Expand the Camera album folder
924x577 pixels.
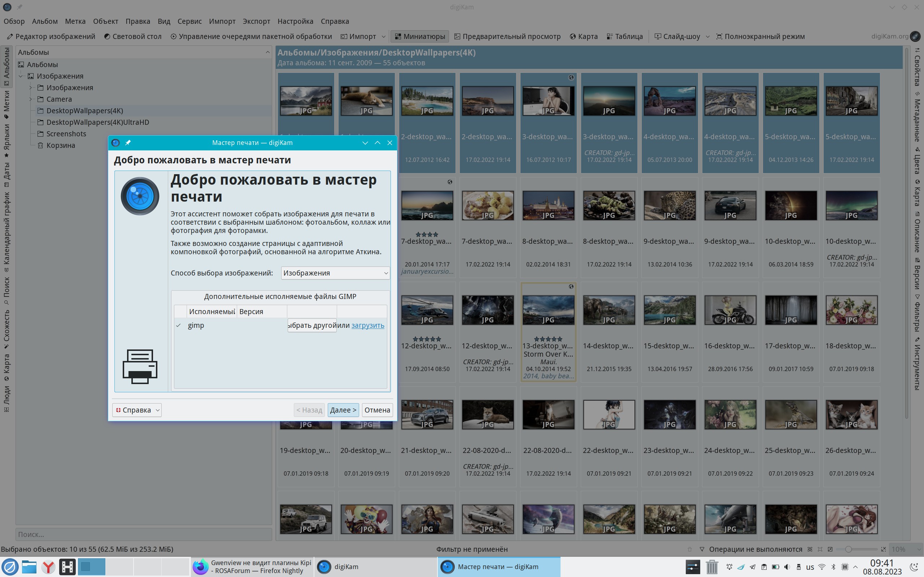31,99
